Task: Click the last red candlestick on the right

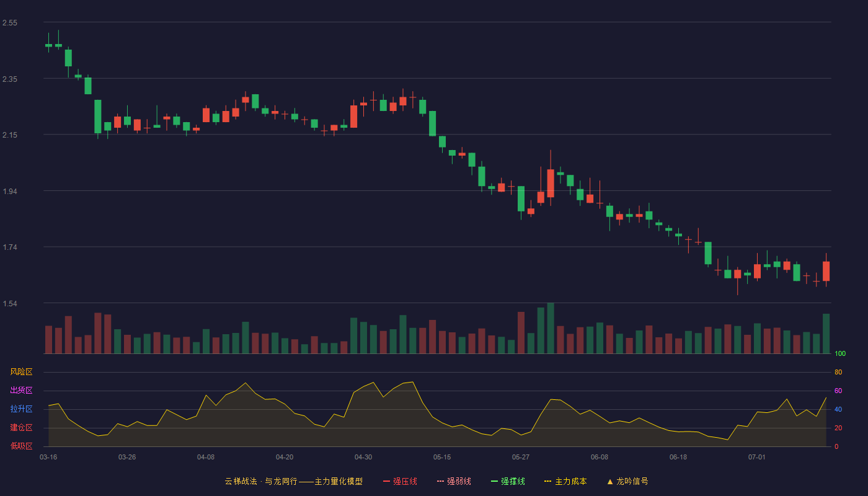Action: (x=826, y=271)
